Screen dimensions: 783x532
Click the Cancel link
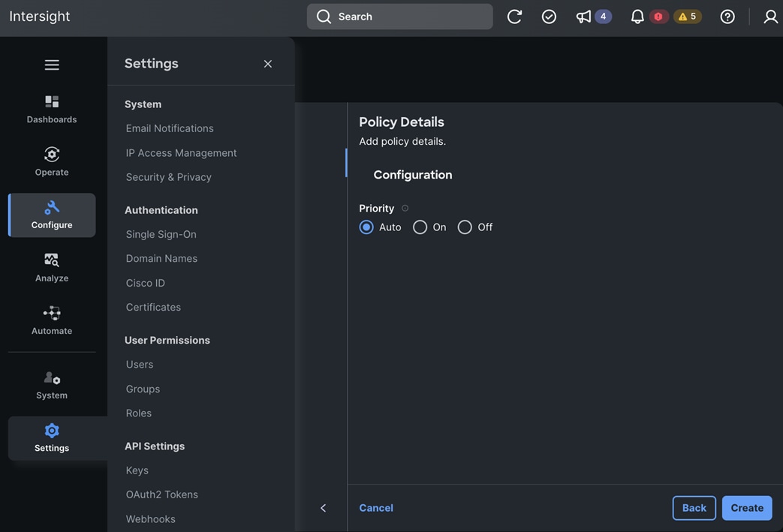click(376, 508)
